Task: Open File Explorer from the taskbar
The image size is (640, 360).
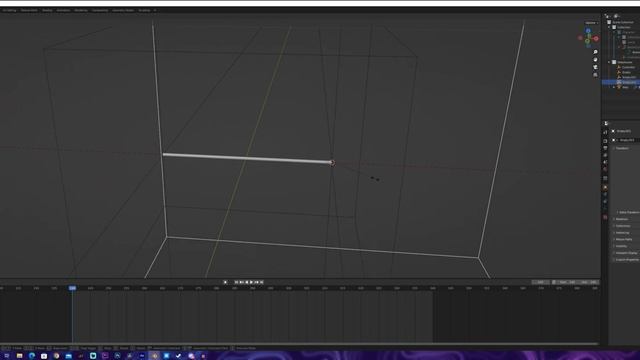Action: [x=19, y=356]
